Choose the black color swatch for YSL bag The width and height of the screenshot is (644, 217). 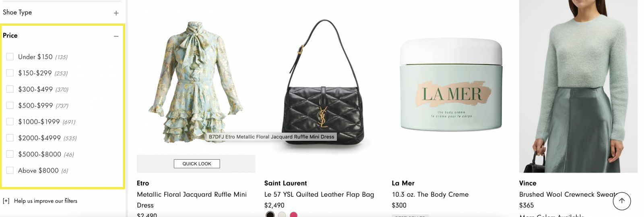[270, 215]
